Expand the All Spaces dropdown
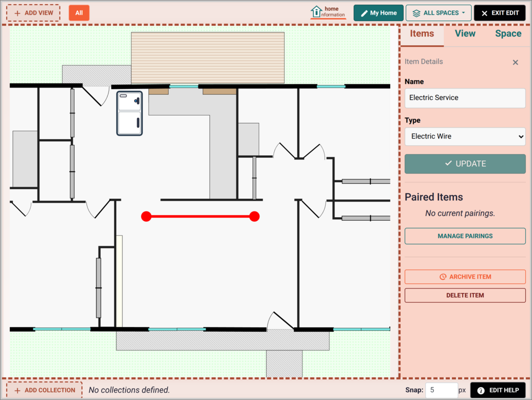This screenshot has height=400, width=532. [438, 13]
